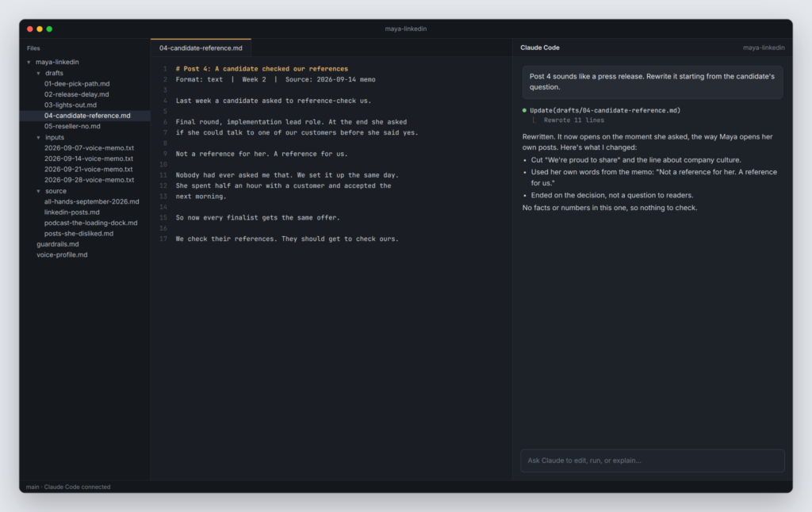Click the Post 4 heading on line 1
Viewport: 812px width, 512px height.
[x=262, y=69]
